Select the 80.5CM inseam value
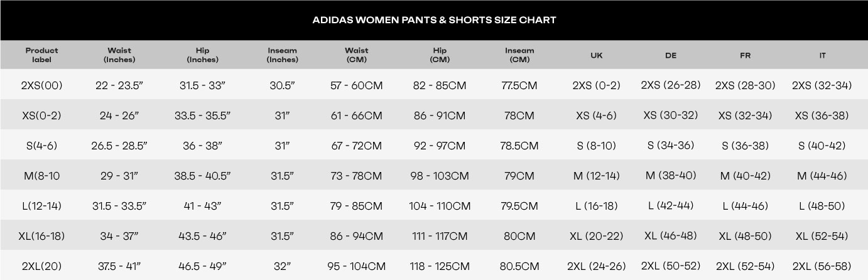The image size is (868, 280). tap(519, 266)
